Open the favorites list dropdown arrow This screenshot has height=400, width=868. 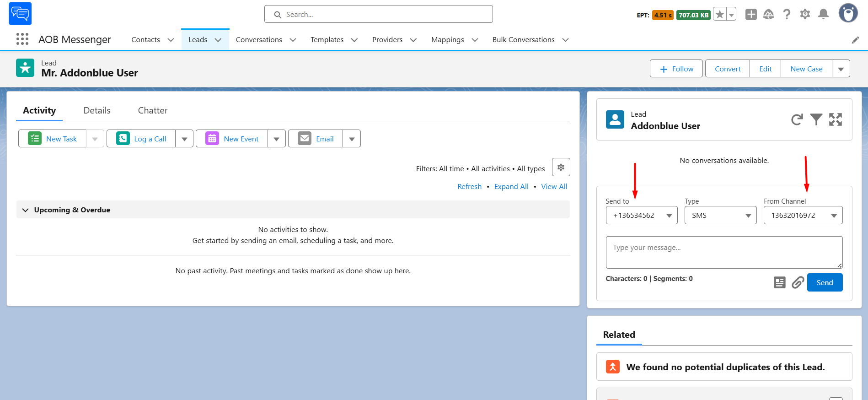pyautogui.click(x=731, y=15)
